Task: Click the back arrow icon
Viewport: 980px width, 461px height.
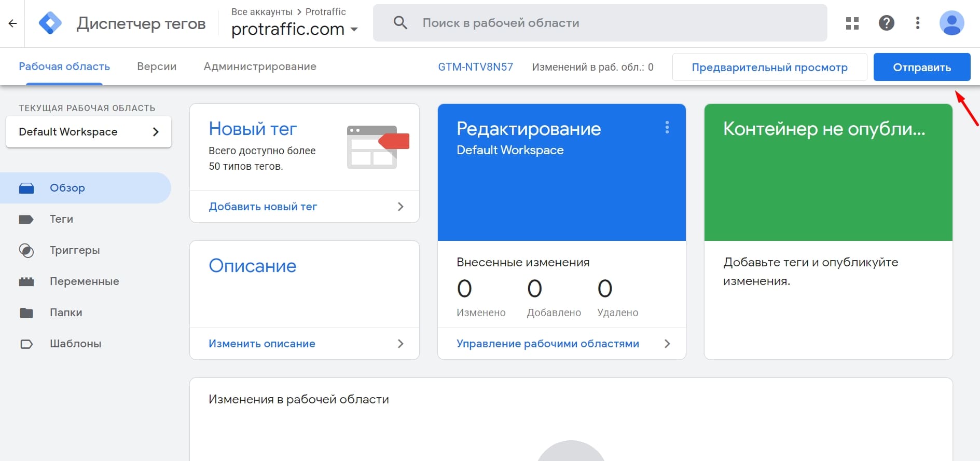Action: 12,23
